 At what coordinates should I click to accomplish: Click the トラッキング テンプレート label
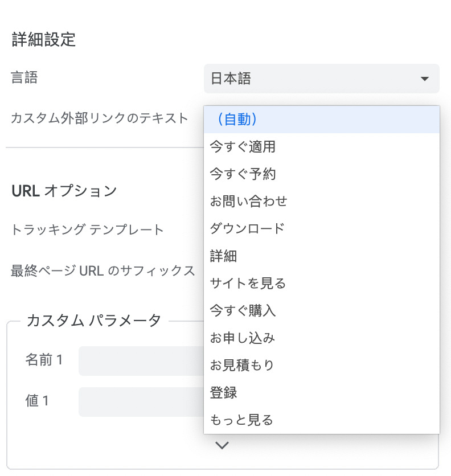pyautogui.click(x=88, y=230)
